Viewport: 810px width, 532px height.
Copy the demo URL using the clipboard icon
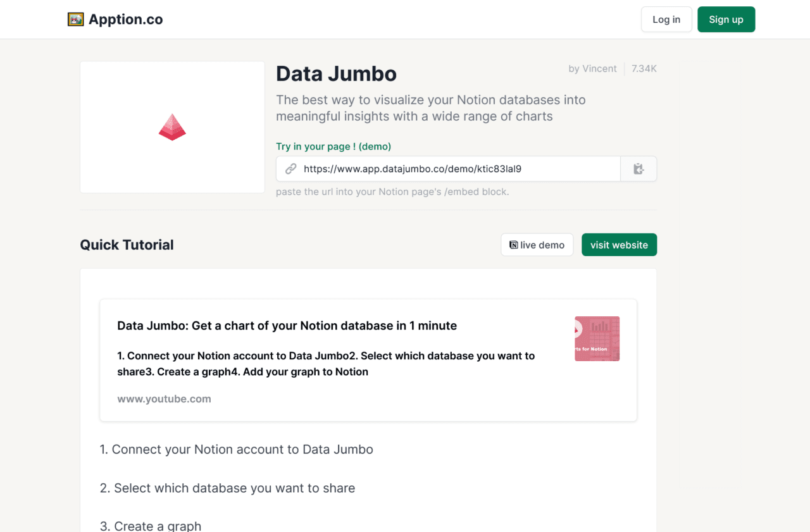click(638, 168)
